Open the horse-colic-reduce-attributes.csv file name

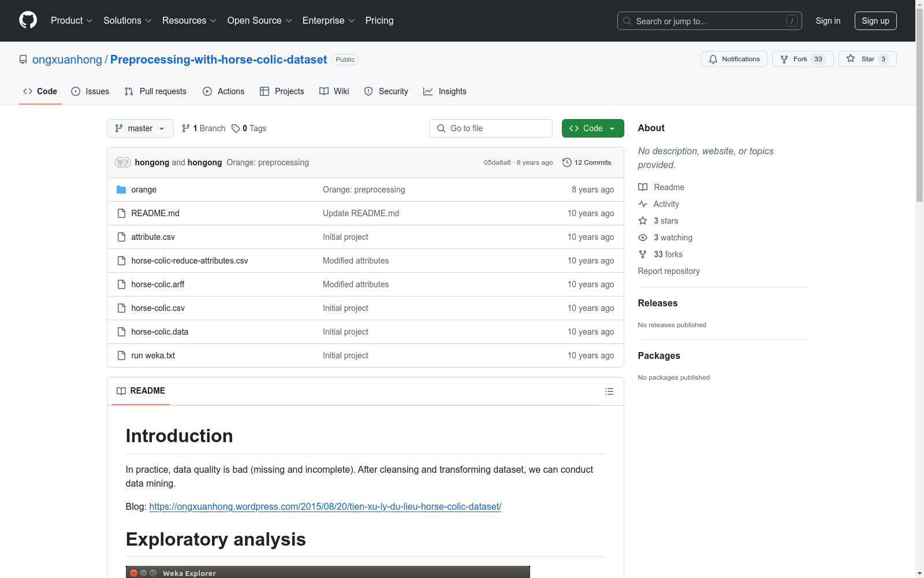click(x=189, y=261)
